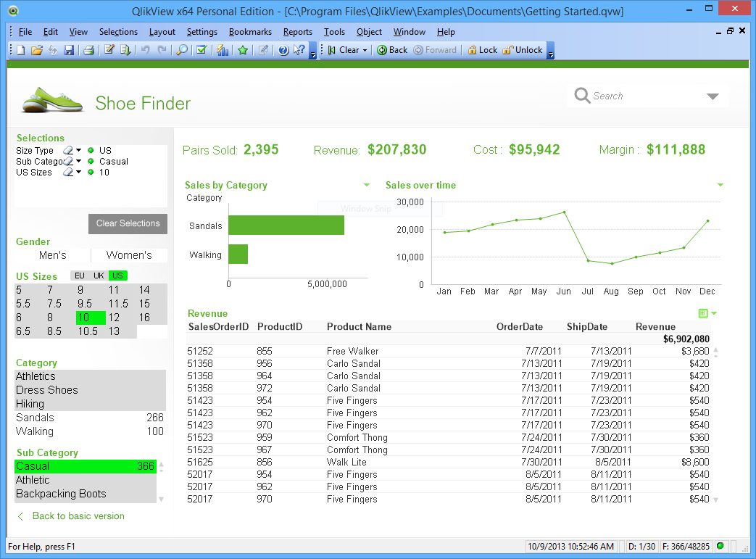Add a bookmark with the star icon
This screenshot has width=756, height=559.
click(243, 50)
